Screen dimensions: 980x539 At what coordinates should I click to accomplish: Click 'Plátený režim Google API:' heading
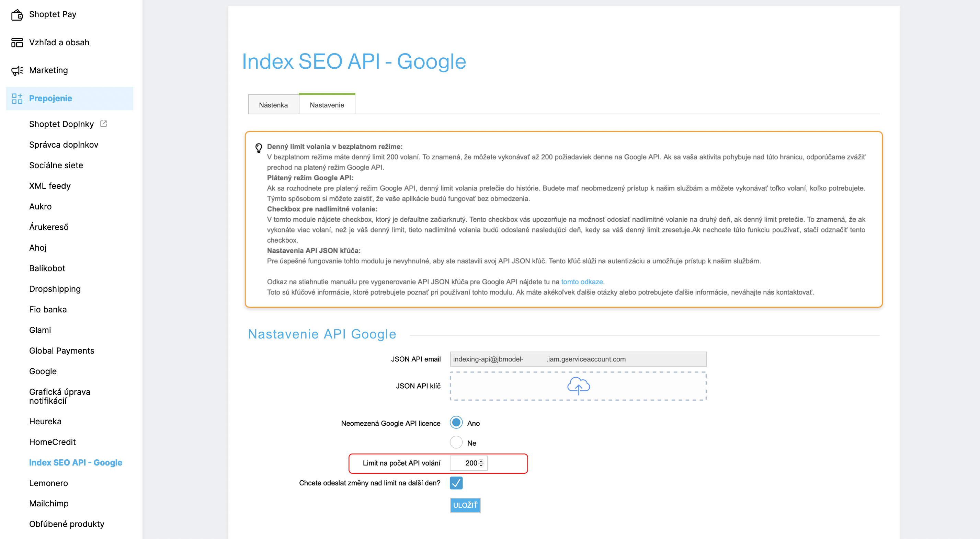310,177
